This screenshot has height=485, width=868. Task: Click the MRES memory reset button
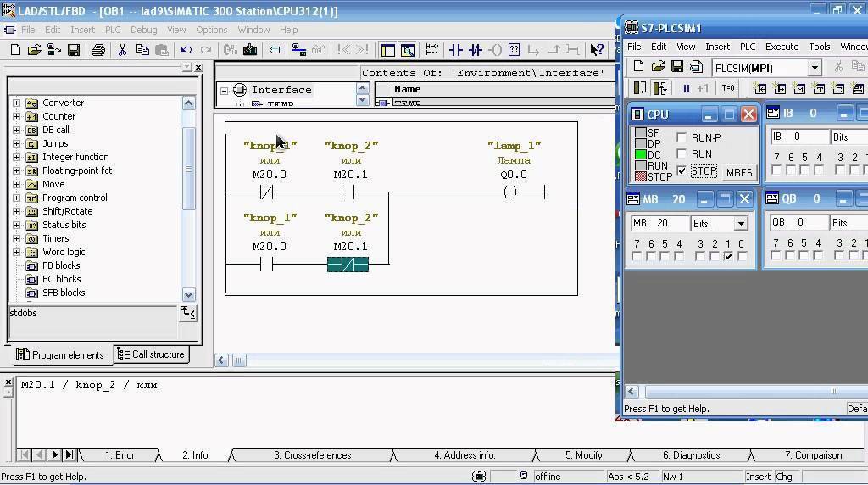pyautogui.click(x=739, y=173)
